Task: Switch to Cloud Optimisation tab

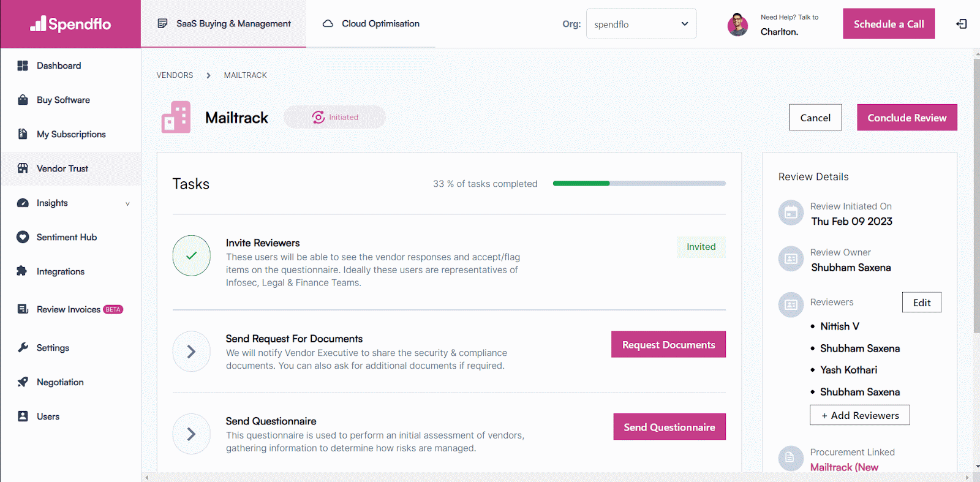Action: point(371,24)
